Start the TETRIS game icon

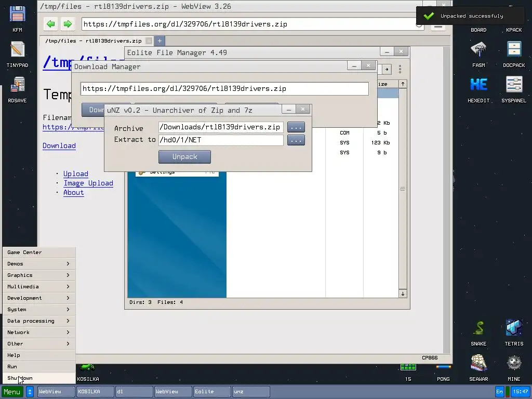pyautogui.click(x=514, y=333)
